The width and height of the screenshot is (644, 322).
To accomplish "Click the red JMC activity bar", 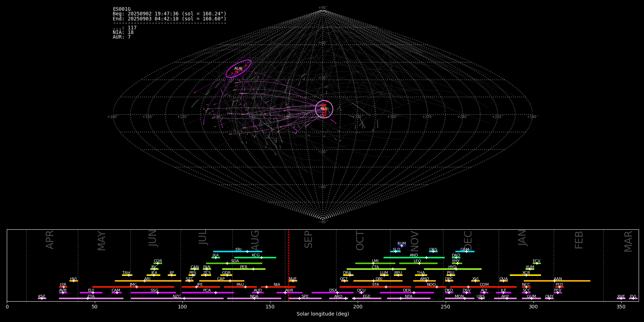I will tap(133, 287).
